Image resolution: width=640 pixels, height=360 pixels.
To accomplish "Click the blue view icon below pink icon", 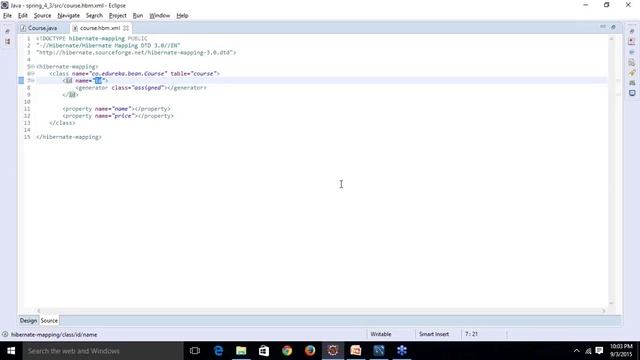I will pyautogui.click(x=632, y=52).
